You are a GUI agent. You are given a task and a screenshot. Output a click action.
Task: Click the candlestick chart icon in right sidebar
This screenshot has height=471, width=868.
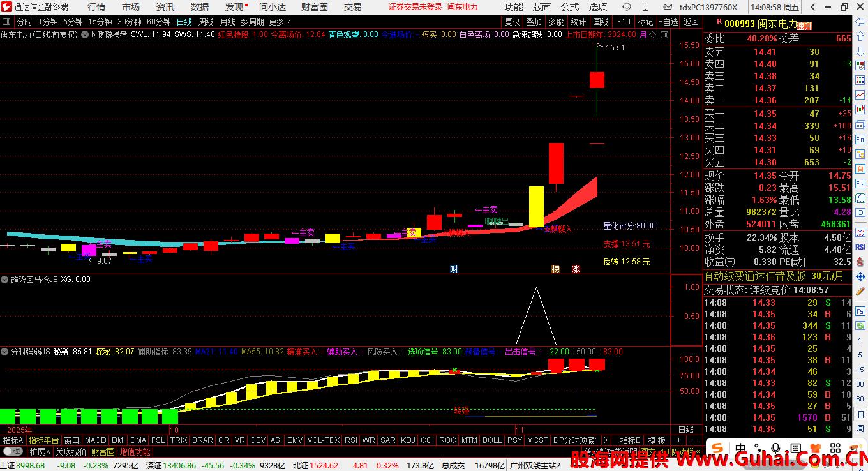pyautogui.click(x=860, y=79)
